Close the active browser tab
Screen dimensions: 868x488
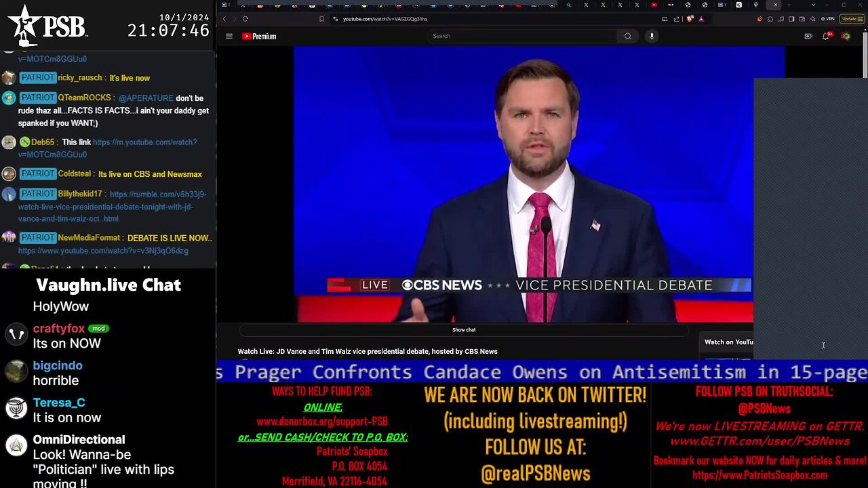(x=776, y=5)
